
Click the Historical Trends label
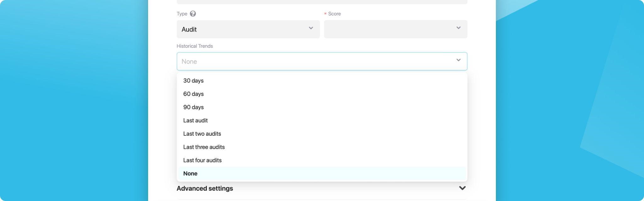[x=195, y=46]
